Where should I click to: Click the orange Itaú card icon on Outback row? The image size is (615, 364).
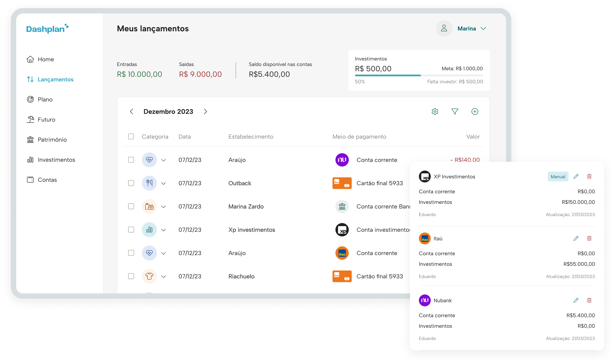point(342,183)
